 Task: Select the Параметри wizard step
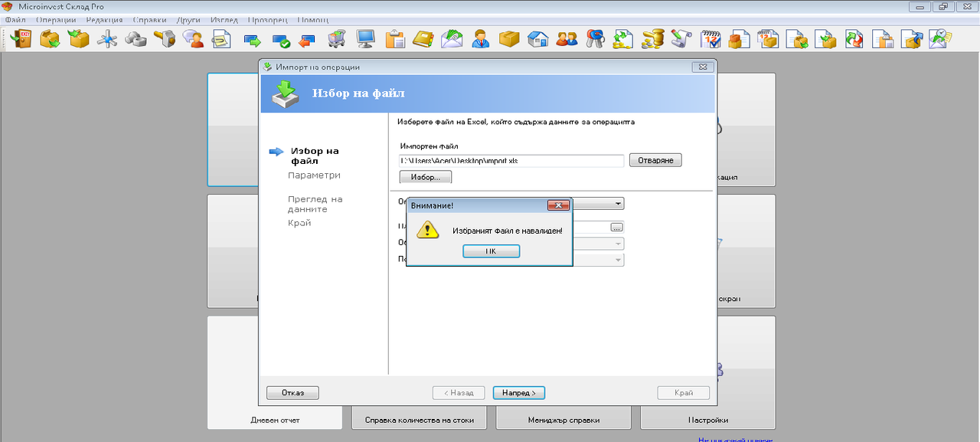pos(314,175)
